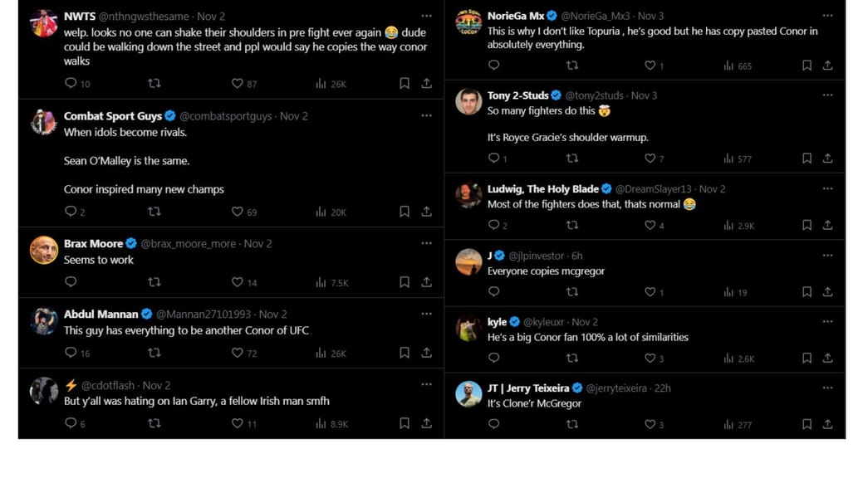Reply to NorieGa Mx's Topuria tweet

click(494, 65)
